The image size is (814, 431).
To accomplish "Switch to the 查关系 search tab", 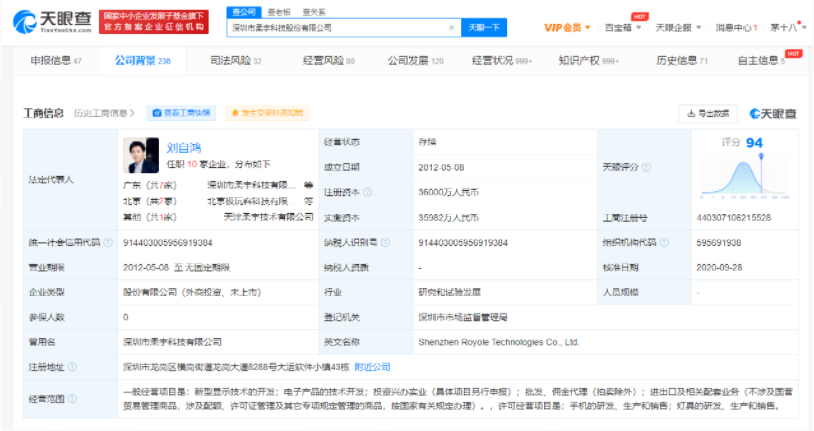I will (314, 12).
